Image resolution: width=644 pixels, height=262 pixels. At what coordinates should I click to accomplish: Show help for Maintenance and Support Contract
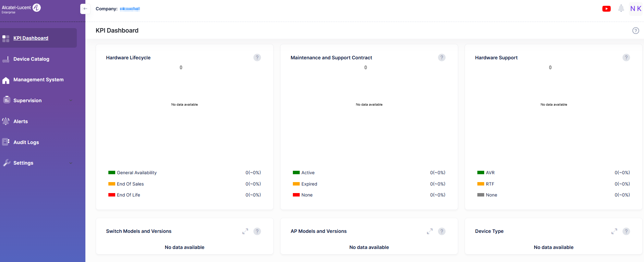442,58
